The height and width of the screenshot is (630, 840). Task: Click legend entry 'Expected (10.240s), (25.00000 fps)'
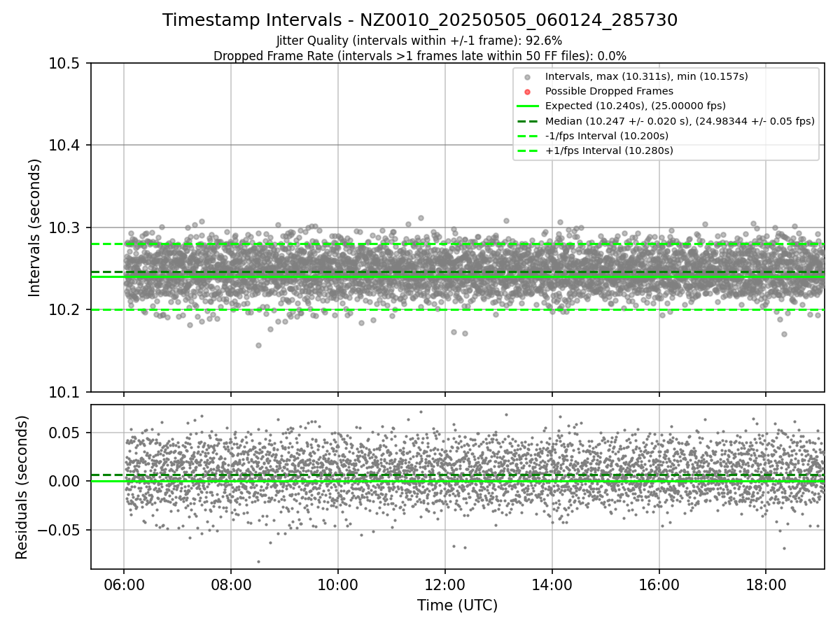[x=636, y=106]
